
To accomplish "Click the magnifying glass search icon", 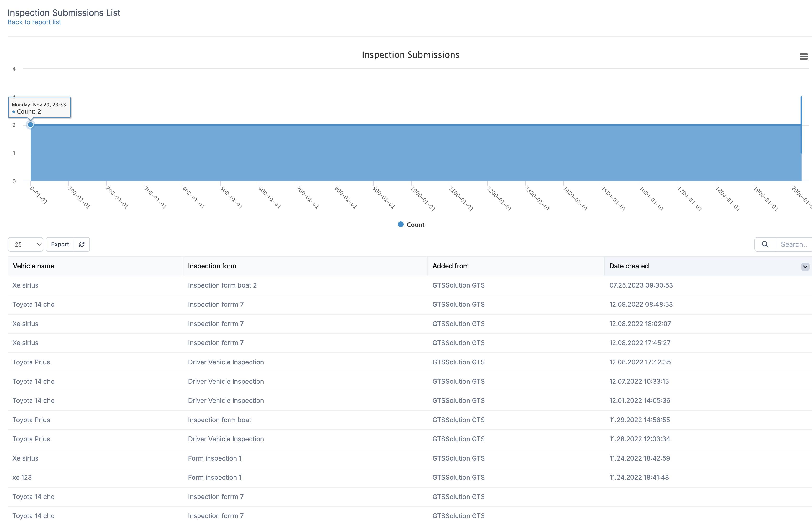I will [x=765, y=244].
